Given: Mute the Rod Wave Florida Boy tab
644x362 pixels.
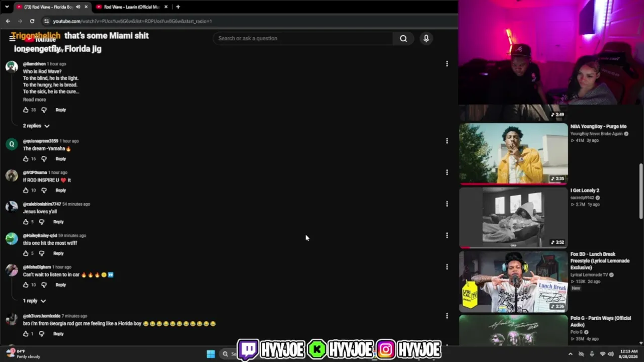Looking at the screenshot, I should point(78,7).
